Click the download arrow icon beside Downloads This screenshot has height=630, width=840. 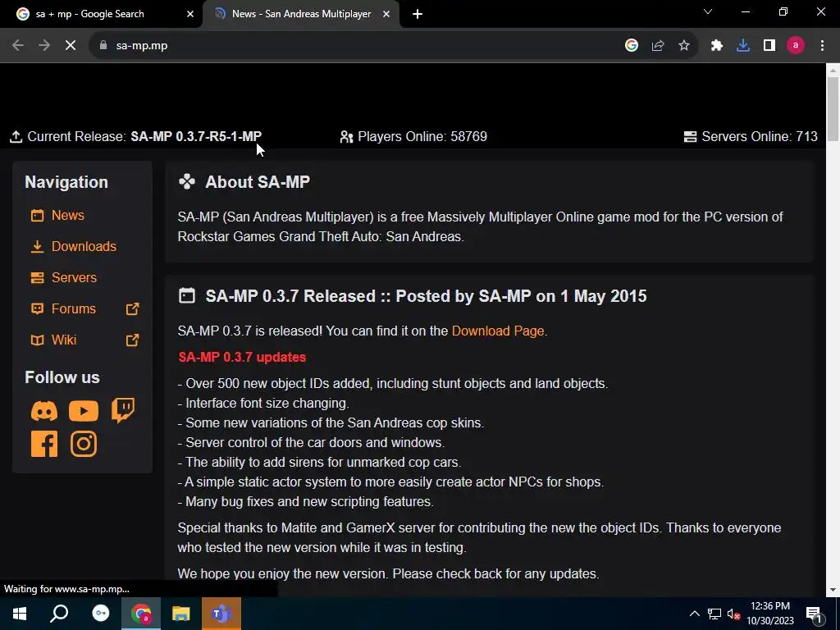37,246
